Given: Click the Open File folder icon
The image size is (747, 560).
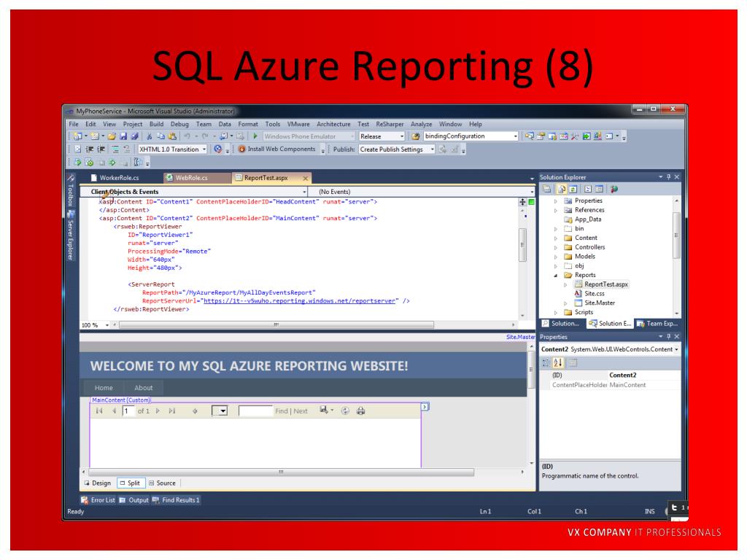Looking at the screenshot, I should (x=112, y=136).
